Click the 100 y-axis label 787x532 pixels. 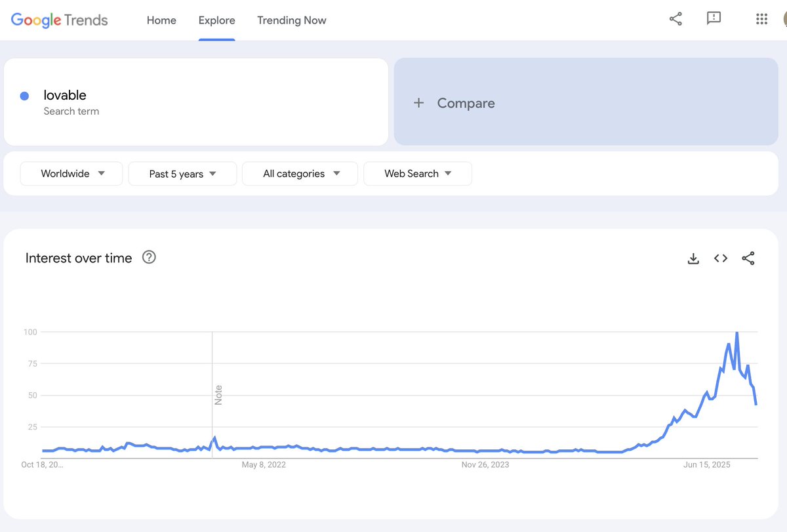pos(30,332)
